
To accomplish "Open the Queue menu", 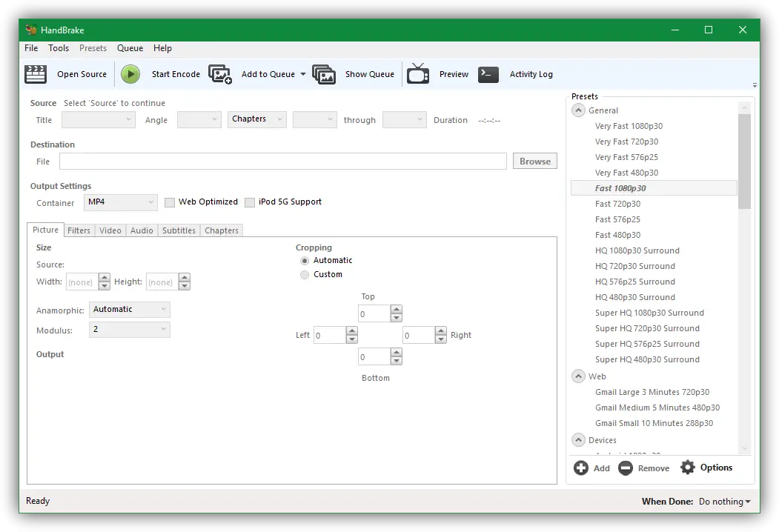I will coord(130,48).
